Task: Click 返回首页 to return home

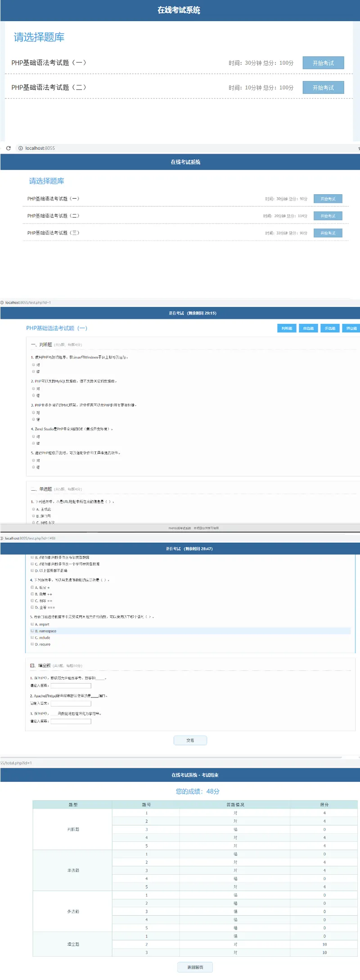Action: 195,967
